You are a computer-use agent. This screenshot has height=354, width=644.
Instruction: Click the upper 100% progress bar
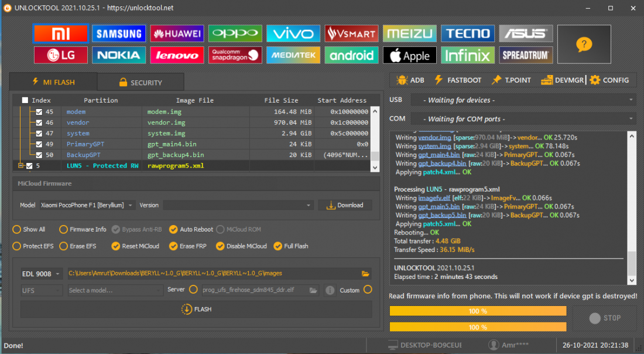(478, 311)
